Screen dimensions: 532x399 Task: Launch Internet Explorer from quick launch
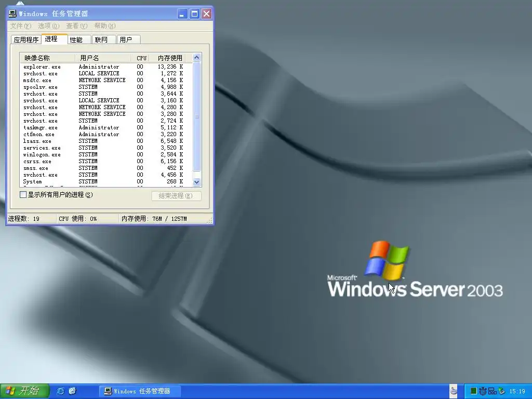60,391
